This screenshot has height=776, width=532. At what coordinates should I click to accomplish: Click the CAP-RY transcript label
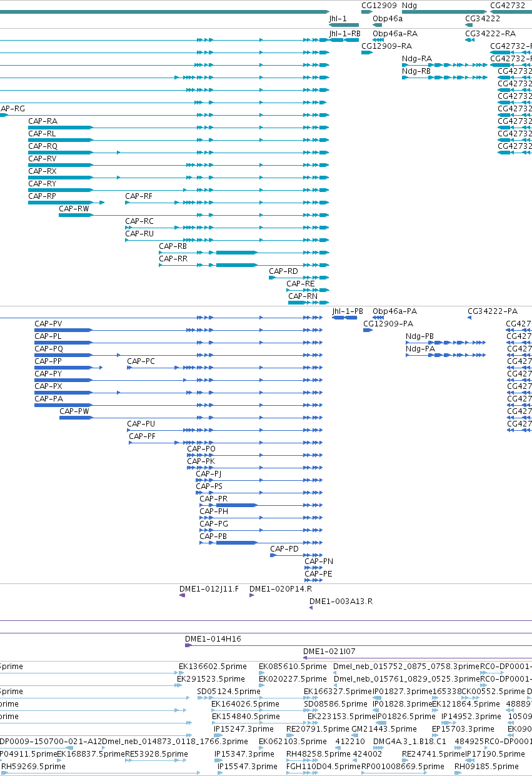coord(43,184)
